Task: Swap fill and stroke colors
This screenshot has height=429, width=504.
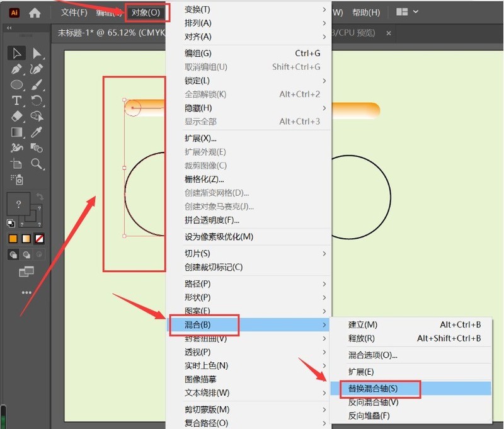Action: tap(40, 197)
